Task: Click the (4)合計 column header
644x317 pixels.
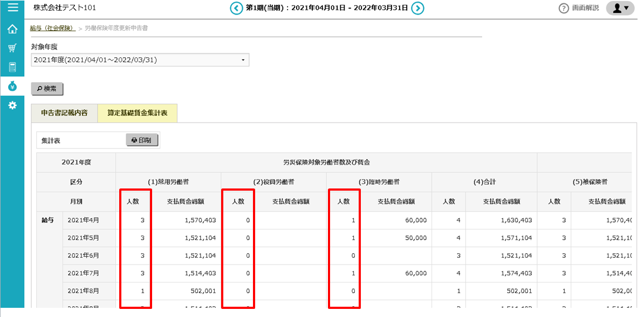Action: [484, 183]
